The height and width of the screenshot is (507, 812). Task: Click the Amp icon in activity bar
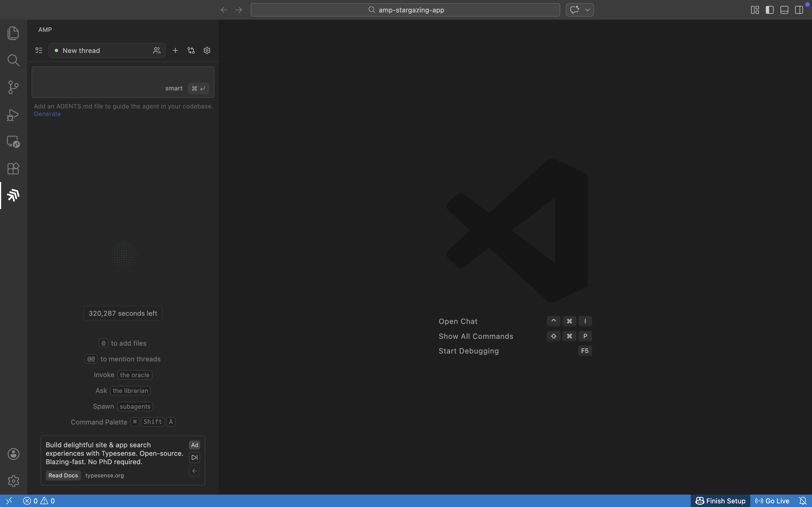[13, 195]
